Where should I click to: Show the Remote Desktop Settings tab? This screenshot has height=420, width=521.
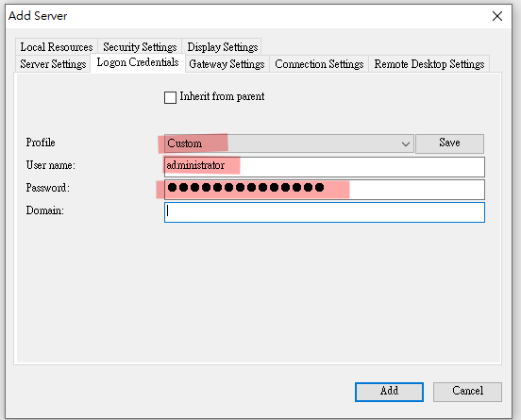[429, 64]
